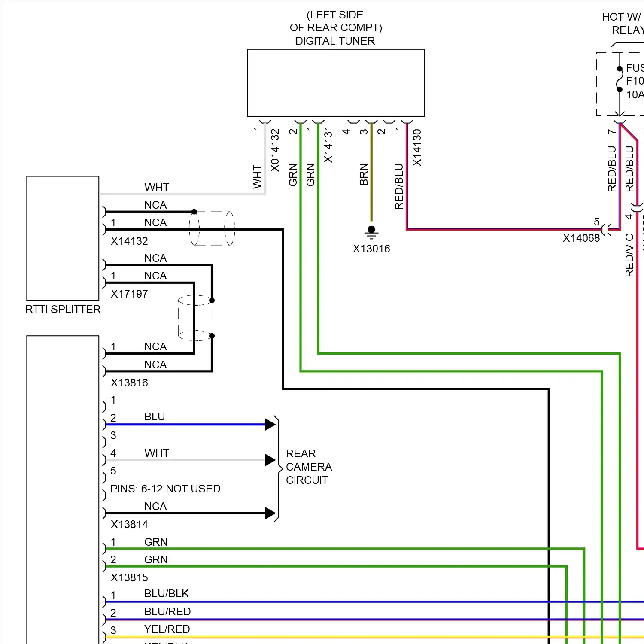Screen dimensions: 644x644
Task: Click the ground symbol above X13016
Action: tap(371, 233)
